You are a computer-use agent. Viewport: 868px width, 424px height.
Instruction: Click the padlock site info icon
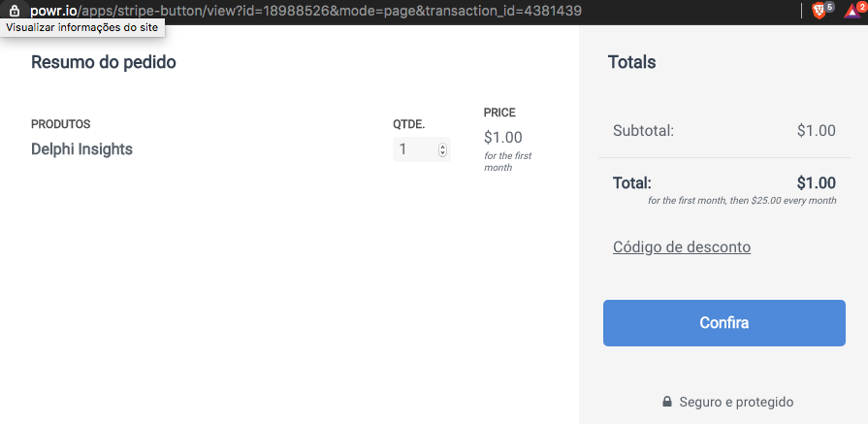pyautogui.click(x=15, y=11)
